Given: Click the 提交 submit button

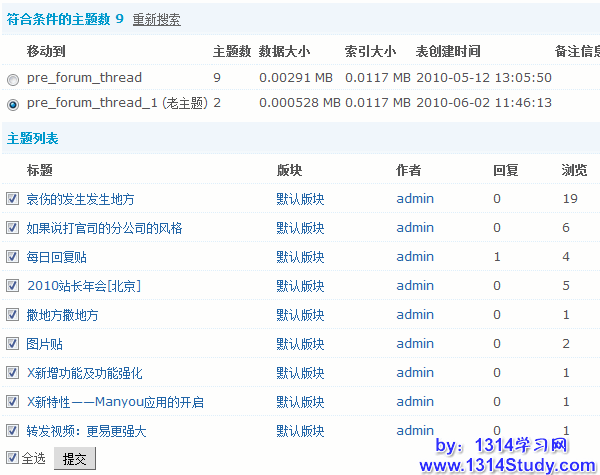Looking at the screenshot, I should tap(74, 459).
